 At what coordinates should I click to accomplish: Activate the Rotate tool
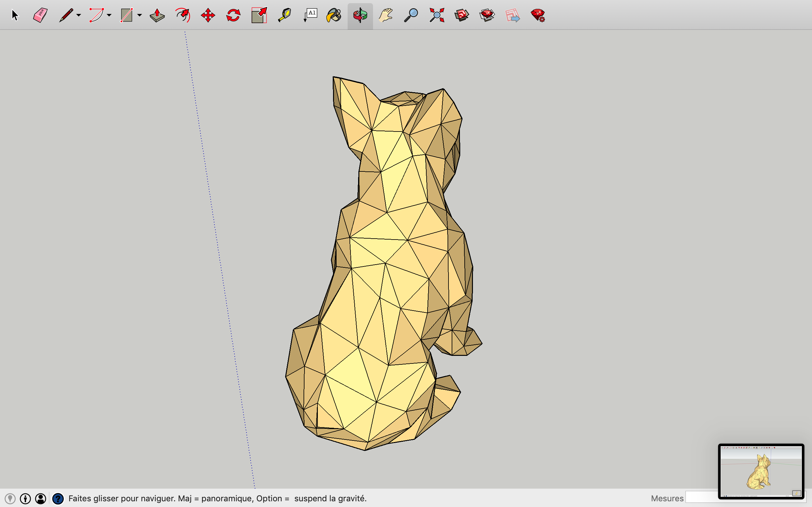point(233,15)
